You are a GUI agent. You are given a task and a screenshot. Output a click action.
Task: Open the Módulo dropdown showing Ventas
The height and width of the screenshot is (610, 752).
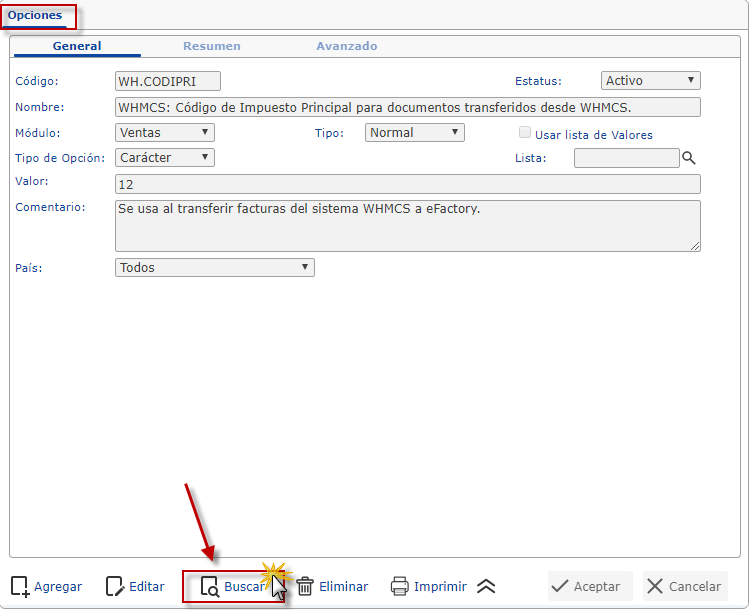click(x=164, y=132)
